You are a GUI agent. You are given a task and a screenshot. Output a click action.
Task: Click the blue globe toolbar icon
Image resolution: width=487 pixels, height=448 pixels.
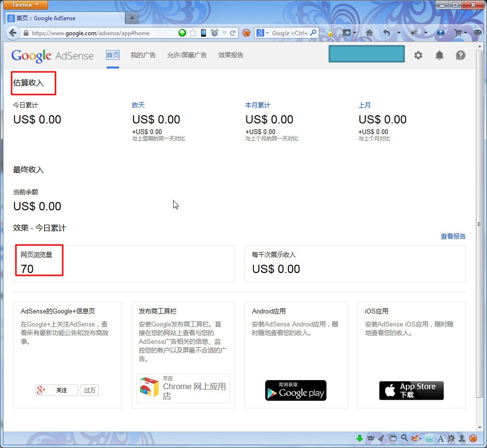click(440, 33)
